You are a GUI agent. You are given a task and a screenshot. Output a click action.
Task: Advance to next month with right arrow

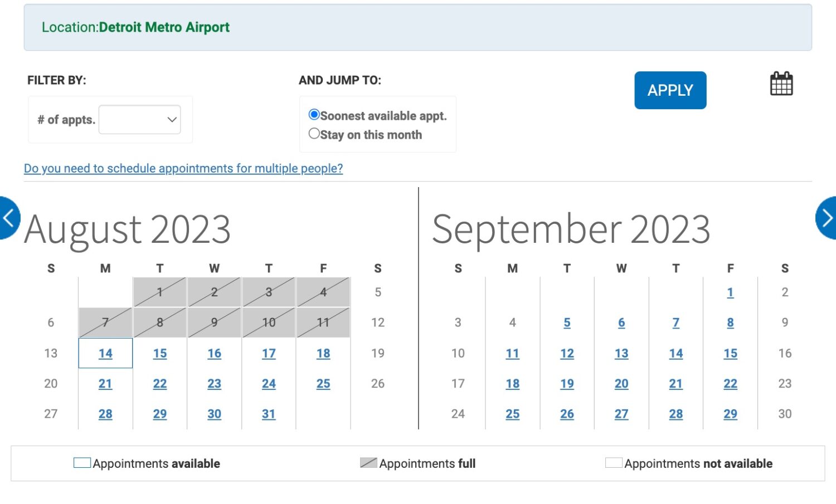pos(827,218)
